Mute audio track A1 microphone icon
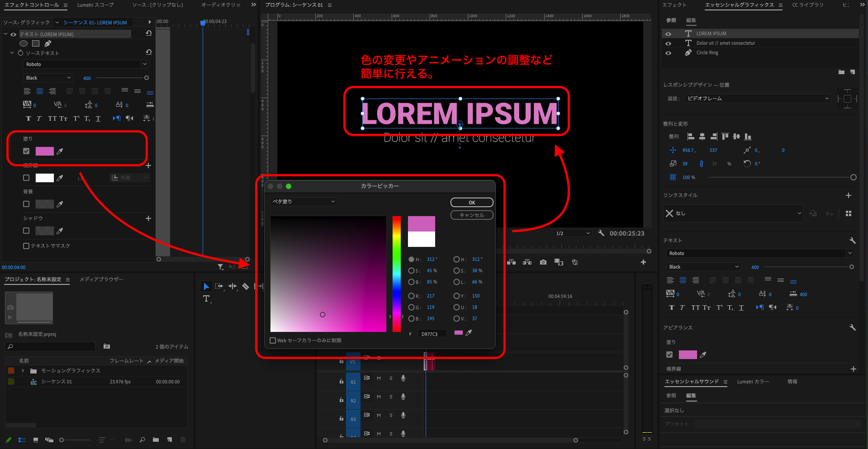 tap(403, 378)
